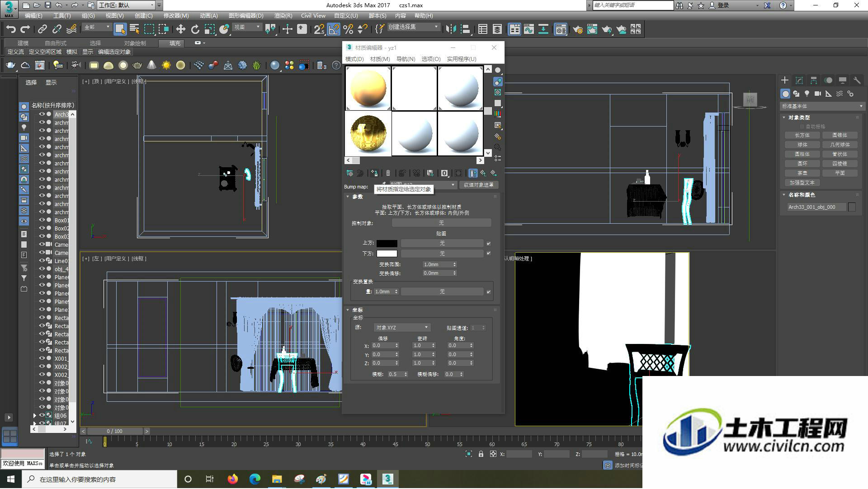Toggle Backlight icon beside material slots
Screen dimensions: 868x489
[x=498, y=81]
